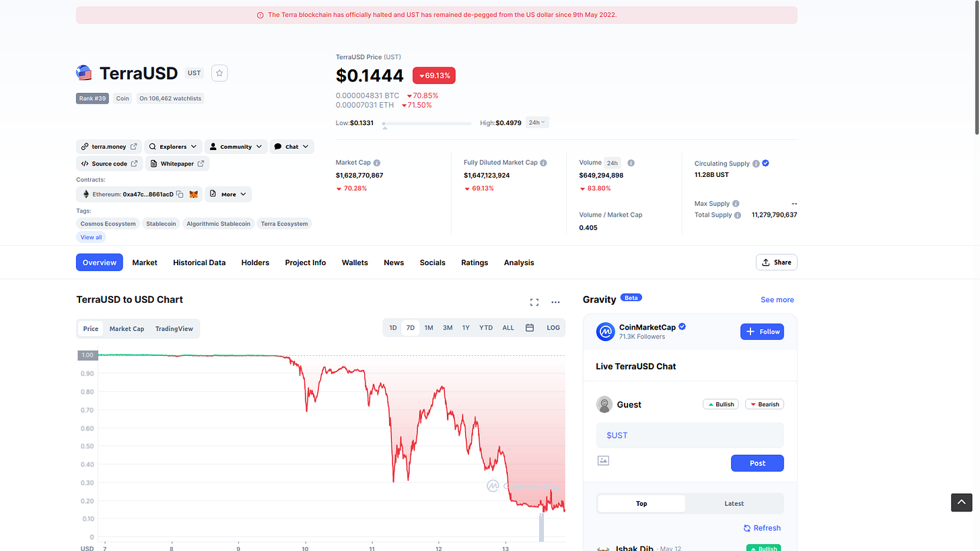Image resolution: width=980 pixels, height=551 pixels.
Task: Show Top chat posts
Action: (641, 503)
